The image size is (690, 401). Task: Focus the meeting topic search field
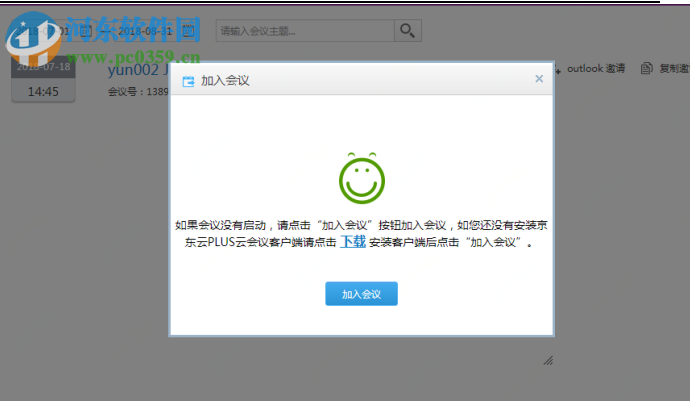pos(305,31)
